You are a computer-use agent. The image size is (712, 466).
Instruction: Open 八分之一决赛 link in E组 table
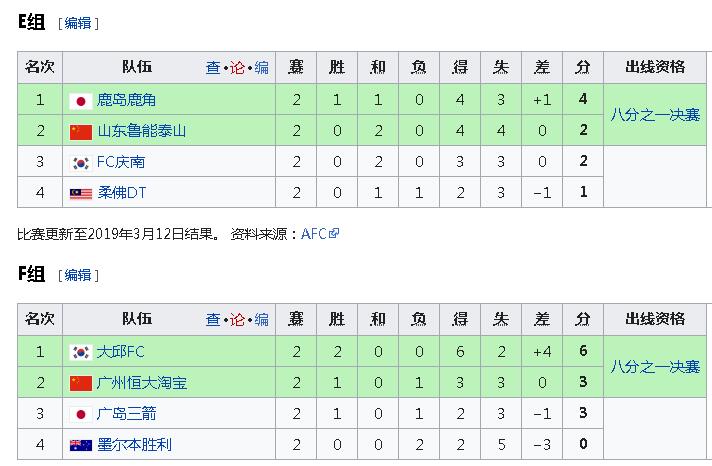(x=655, y=115)
